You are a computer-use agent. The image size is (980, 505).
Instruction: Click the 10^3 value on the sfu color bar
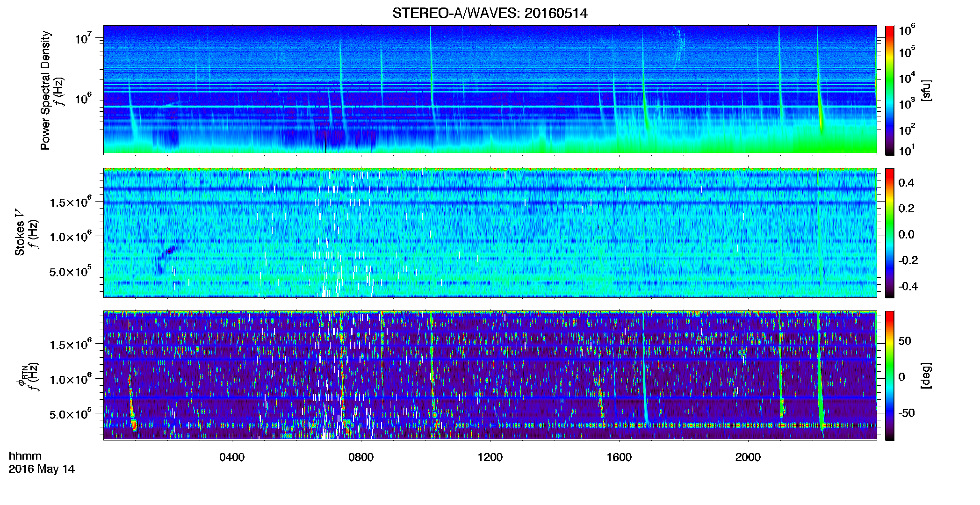[907, 104]
